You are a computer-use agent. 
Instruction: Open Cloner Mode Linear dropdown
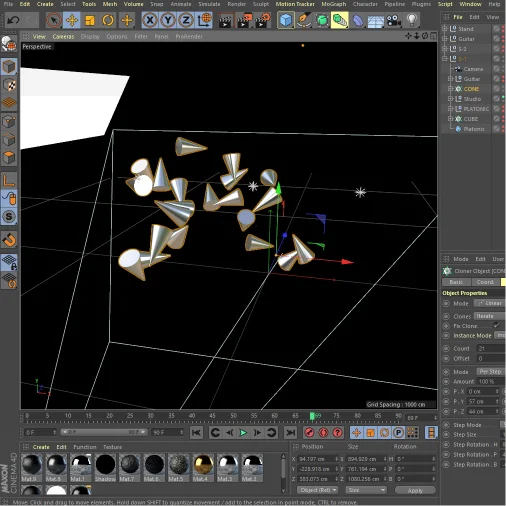point(490,303)
